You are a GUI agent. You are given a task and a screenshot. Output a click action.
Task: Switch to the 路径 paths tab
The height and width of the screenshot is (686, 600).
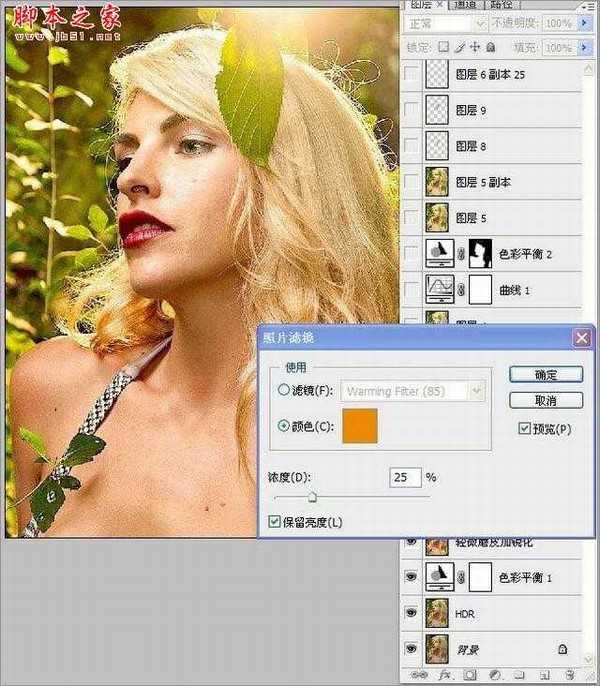click(x=505, y=5)
